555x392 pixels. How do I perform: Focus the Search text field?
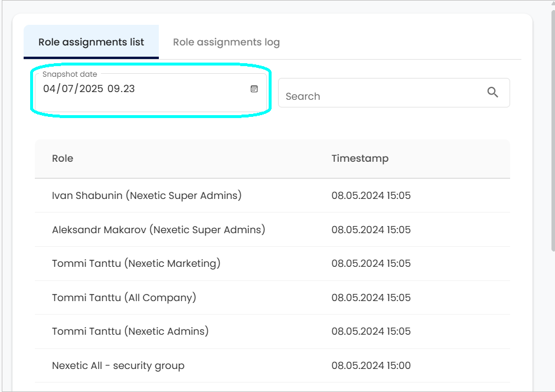(394, 93)
